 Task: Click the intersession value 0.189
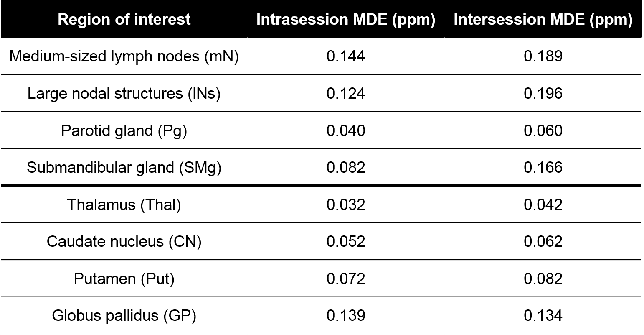click(x=543, y=56)
